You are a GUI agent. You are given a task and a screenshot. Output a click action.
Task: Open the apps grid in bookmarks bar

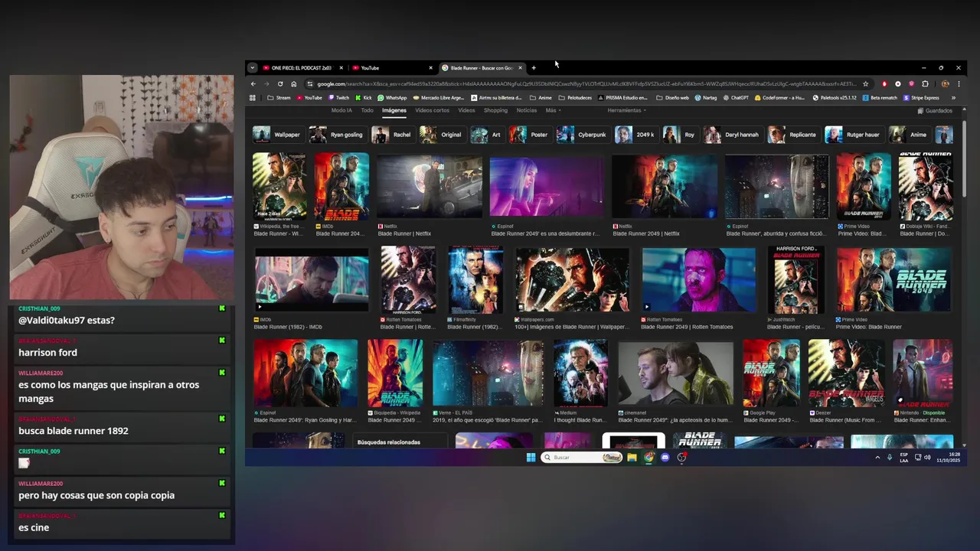tap(253, 98)
